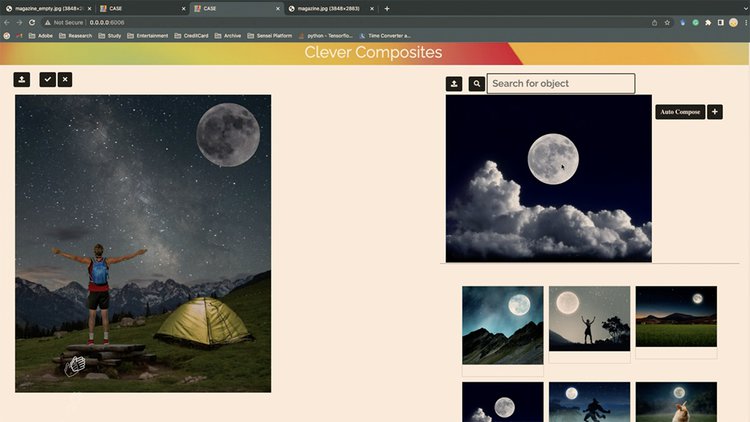
Task: Click the large moon over clouds preview
Action: [x=548, y=179]
